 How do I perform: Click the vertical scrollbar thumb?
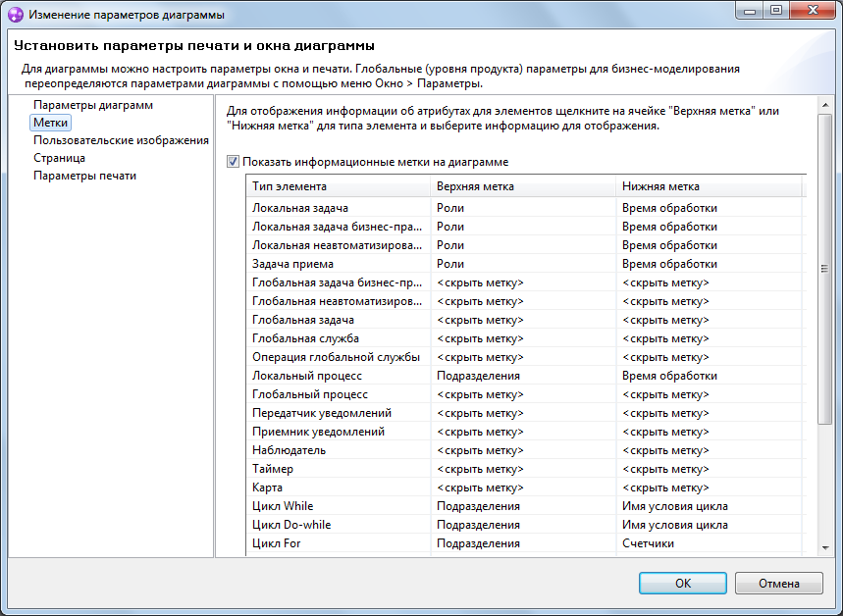tap(825, 269)
